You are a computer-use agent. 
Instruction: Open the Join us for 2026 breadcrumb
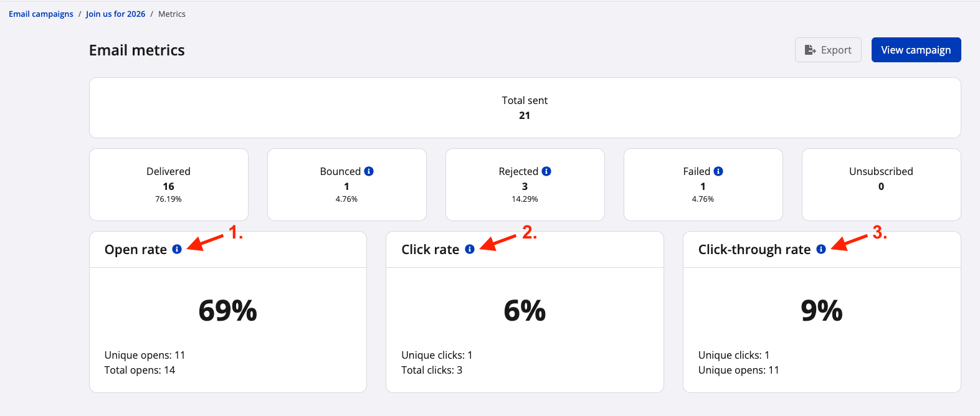[x=115, y=14]
